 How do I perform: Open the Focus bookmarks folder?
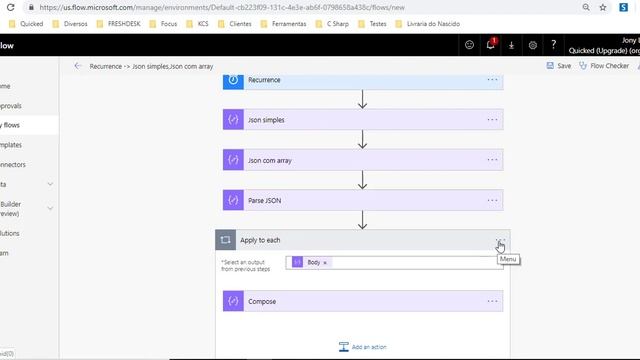point(163,24)
